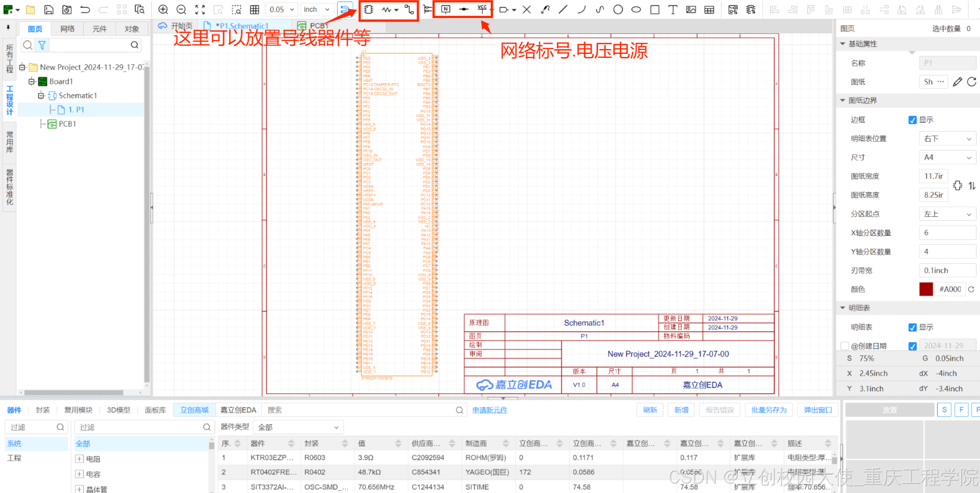Screen dimensions: 980x493
Task: Click the zoom in magnifier icon
Action: pyautogui.click(x=163, y=9)
